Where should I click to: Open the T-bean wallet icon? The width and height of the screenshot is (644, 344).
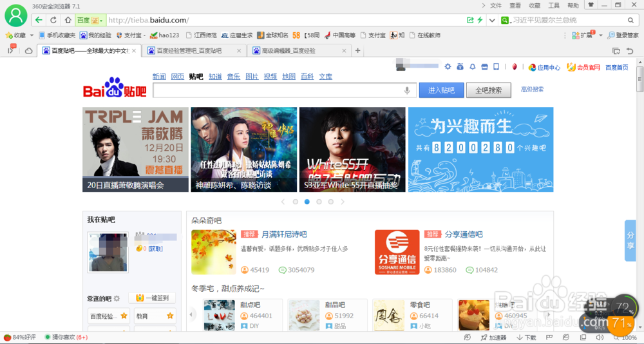pos(460,66)
